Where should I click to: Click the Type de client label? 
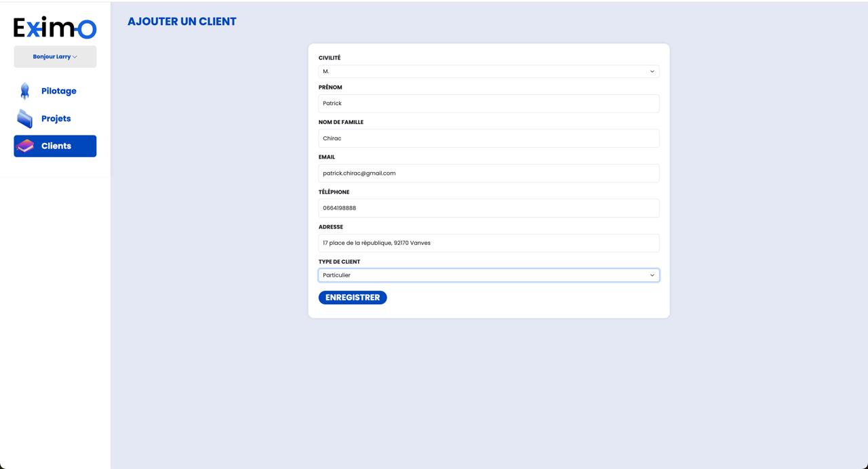tap(339, 262)
